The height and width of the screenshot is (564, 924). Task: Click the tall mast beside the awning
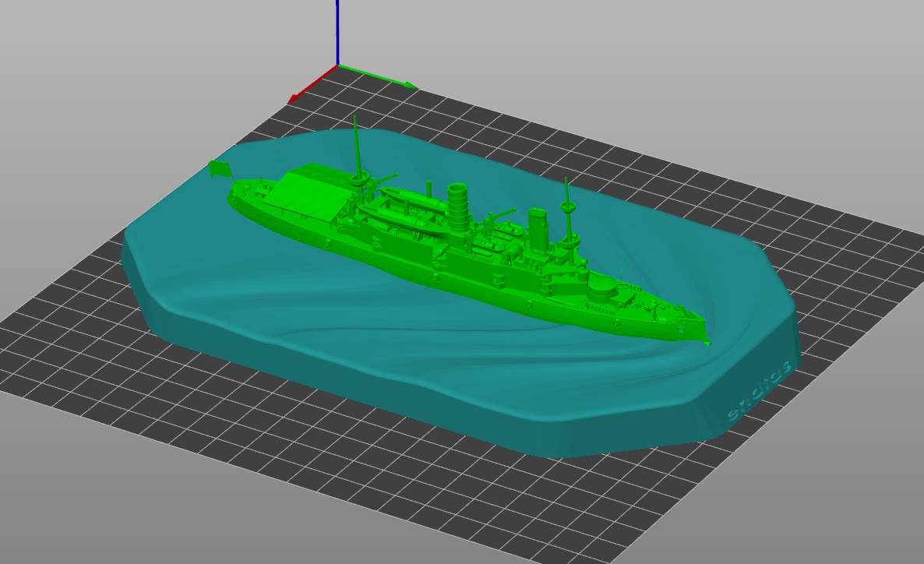[x=357, y=148]
